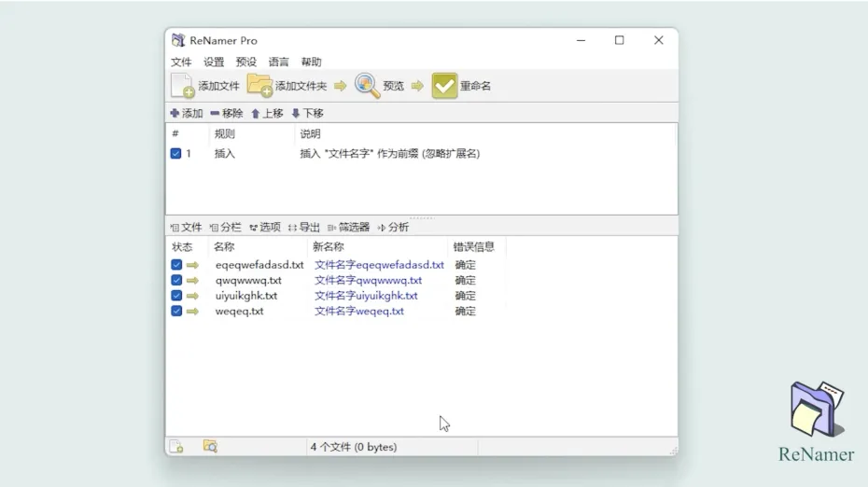The width and height of the screenshot is (868, 487).
Task: Click new name 文件名字uiyuikghk.txt
Action: [x=366, y=296]
